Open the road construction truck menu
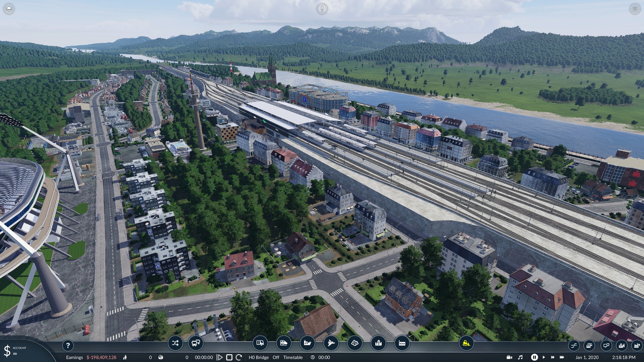Image resolution: width=644 pixels, height=362 pixels. [x=260, y=343]
